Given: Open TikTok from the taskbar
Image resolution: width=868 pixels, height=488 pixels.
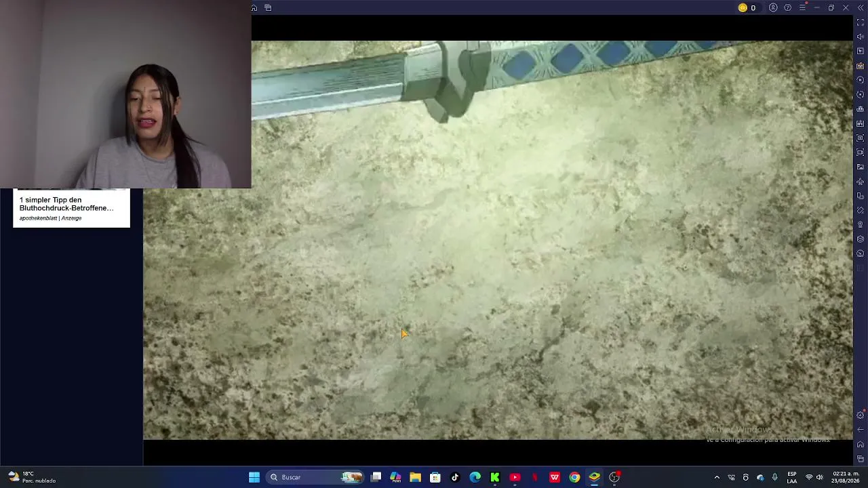Looking at the screenshot, I should (455, 477).
